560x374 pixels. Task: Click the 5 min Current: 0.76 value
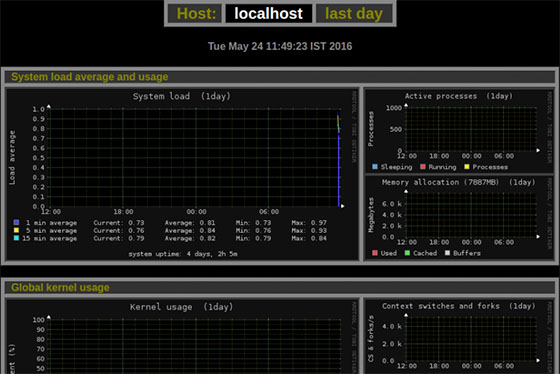(119, 230)
